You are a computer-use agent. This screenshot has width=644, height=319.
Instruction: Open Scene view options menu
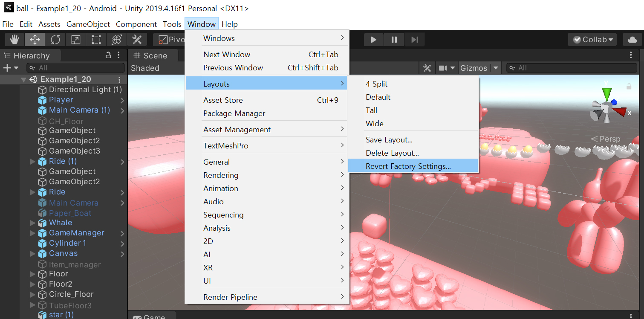click(x=631, y=55)
